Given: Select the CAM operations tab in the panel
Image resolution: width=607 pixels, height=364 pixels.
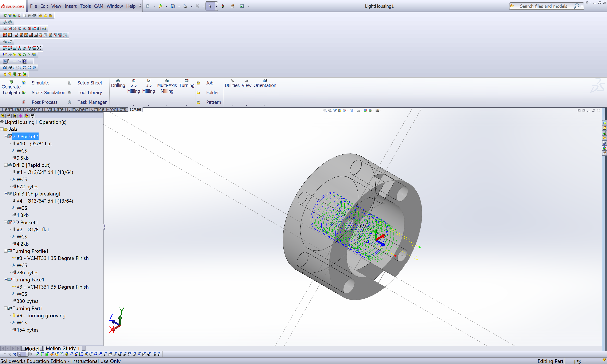Looking at the screenshot, I should pyautogui.click(x=32, y=116).
